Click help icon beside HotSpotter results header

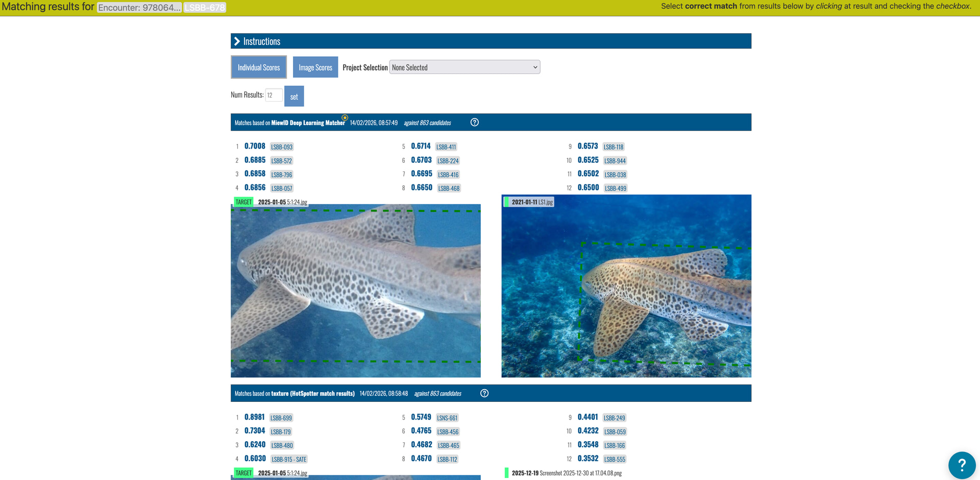pyautogui.click(x=484, y=393)
